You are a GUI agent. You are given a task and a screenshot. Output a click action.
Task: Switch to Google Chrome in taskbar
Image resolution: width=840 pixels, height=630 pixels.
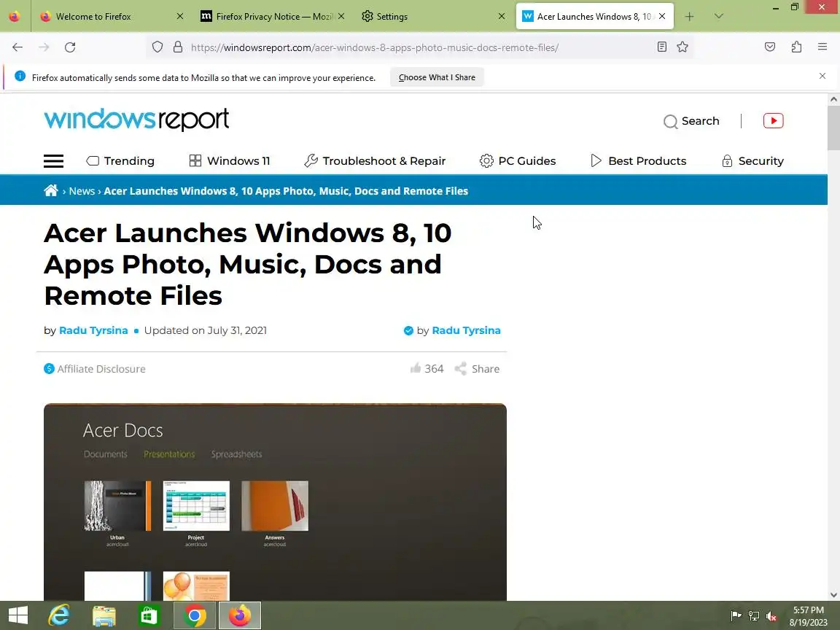coord(195,615)
